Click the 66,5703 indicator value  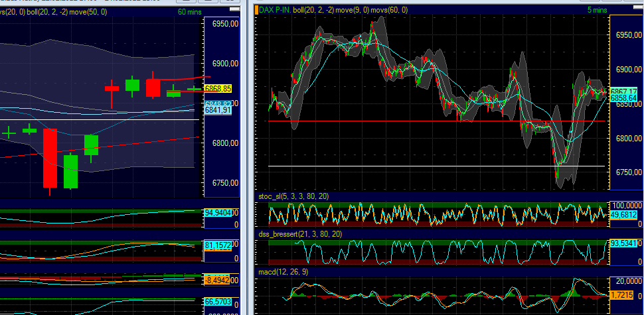click(218, 302)
